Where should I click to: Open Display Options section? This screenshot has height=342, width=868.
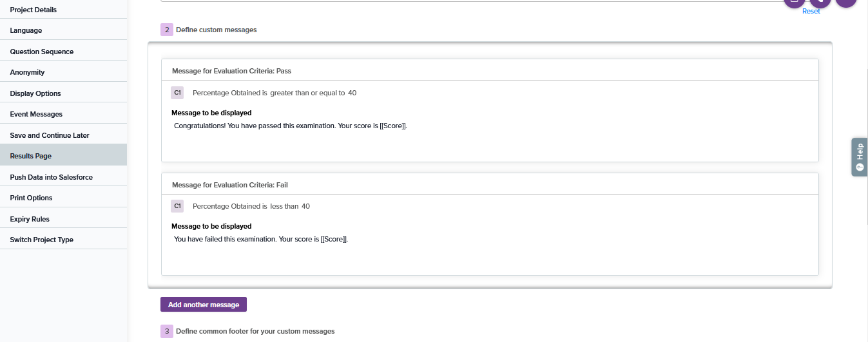coord(35,93)
